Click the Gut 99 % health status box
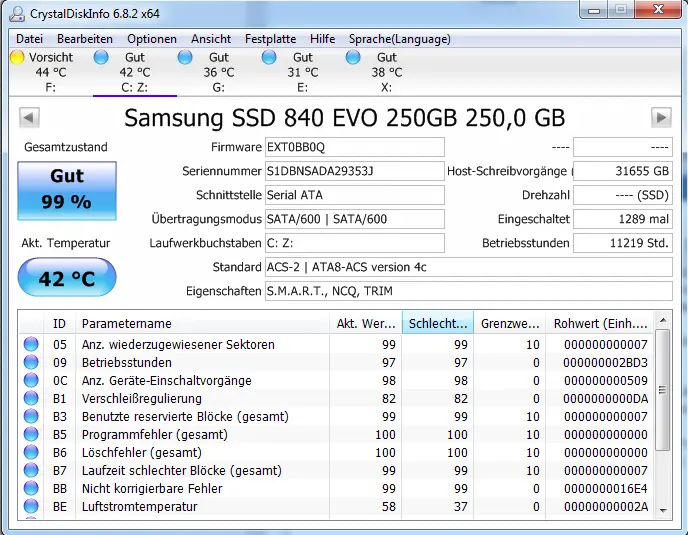The width and height of the screenshot is (688, 535). [x=66, y=189]
